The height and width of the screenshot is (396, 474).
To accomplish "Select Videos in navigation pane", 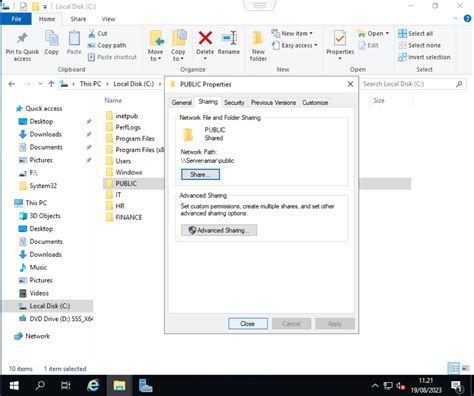I will [x=39, y=293].
